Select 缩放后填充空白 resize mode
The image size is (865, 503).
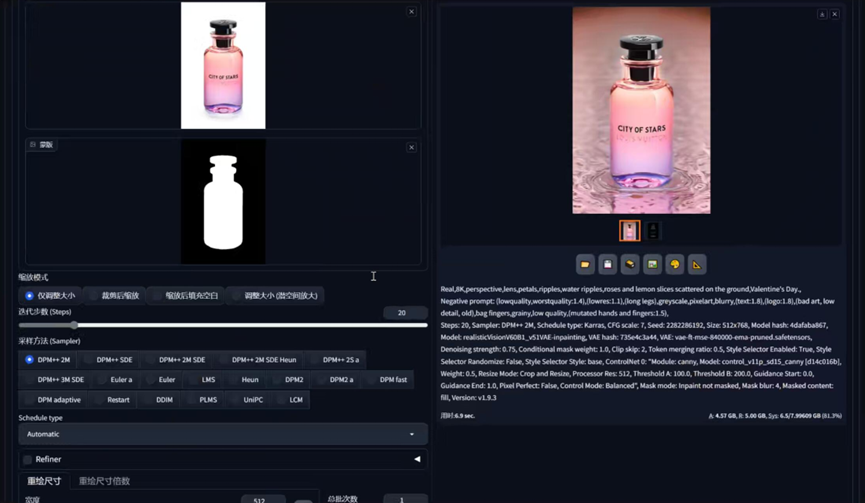point(186,296)
